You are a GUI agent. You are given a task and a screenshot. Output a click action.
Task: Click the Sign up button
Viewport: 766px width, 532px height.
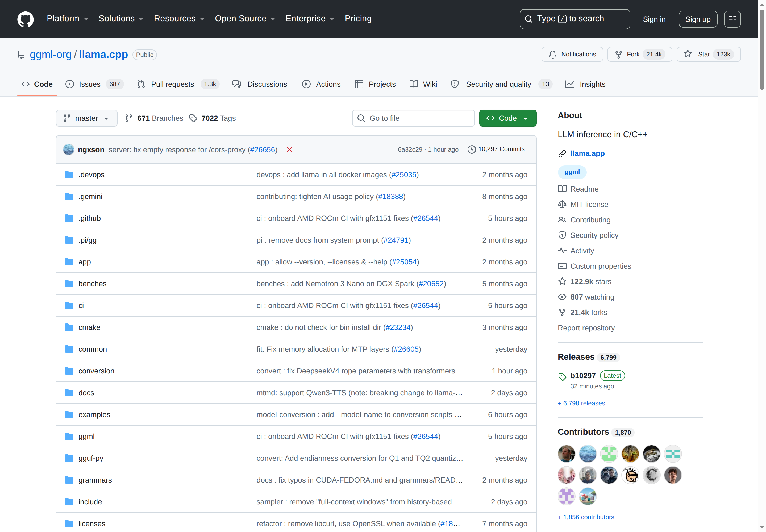(698, 19)
